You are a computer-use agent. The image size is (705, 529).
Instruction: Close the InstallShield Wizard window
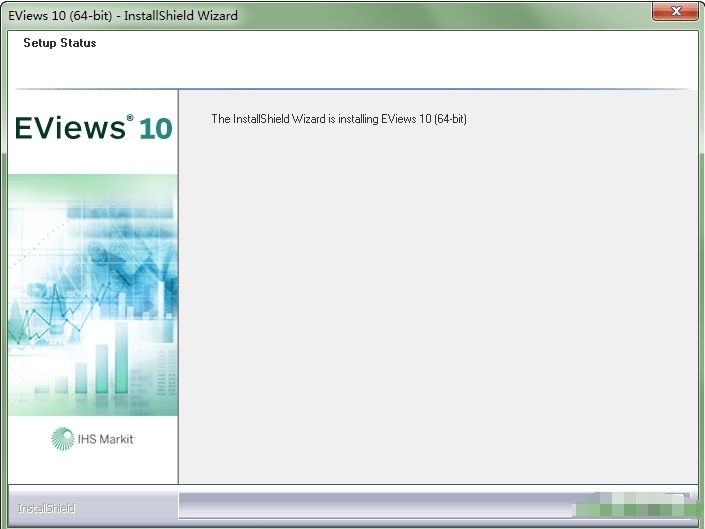[x=675, y=11]
